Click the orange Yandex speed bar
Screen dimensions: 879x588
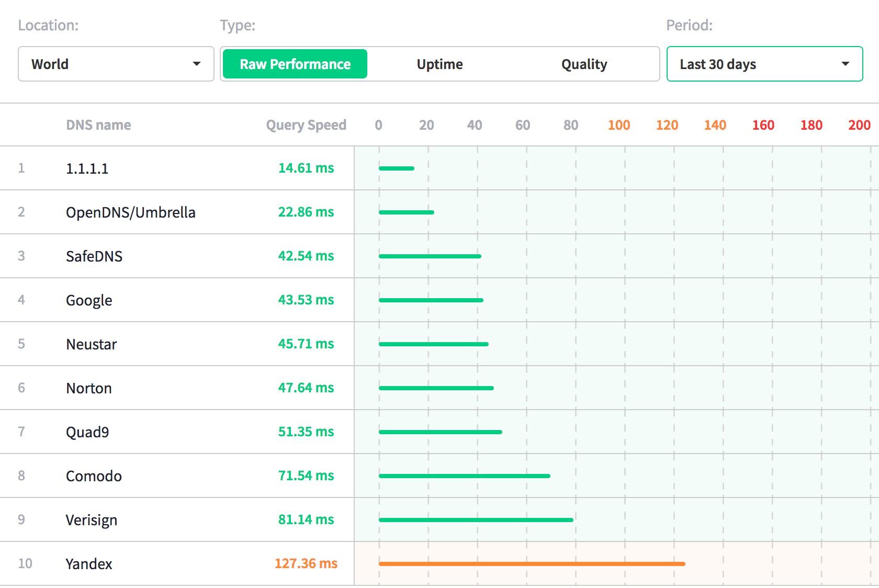[x=532, y=563]
